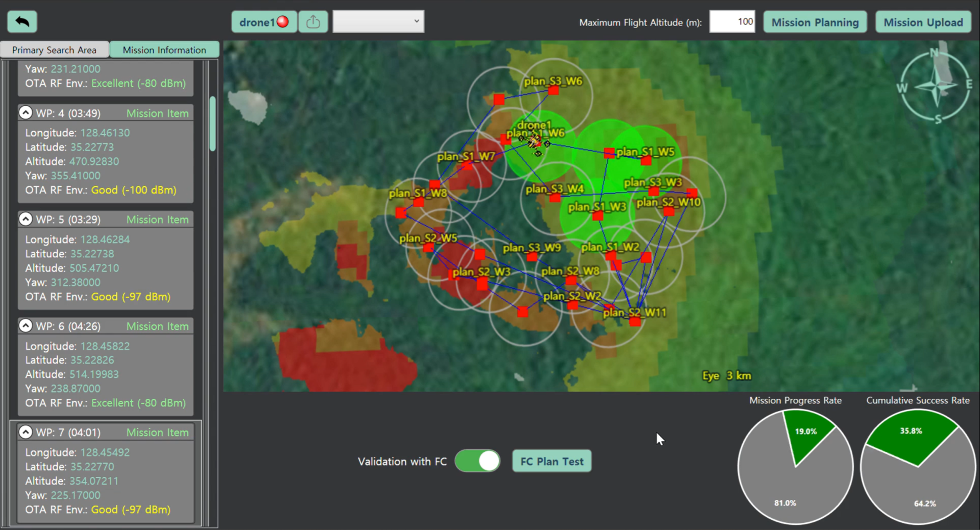Image resolution: width=980 pixels, height=530 pixels.
Task: Click the Mission Planning button
Action: pyautogui.click(x=815, y=22)
